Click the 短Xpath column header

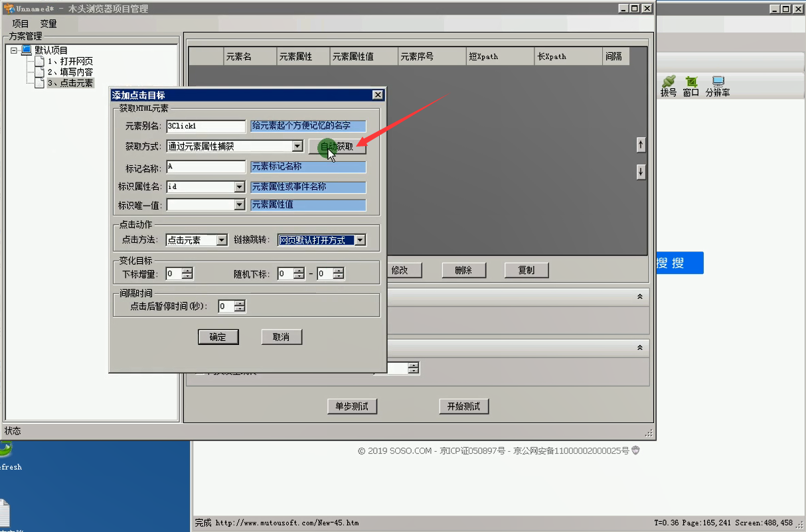coord(500,56)
